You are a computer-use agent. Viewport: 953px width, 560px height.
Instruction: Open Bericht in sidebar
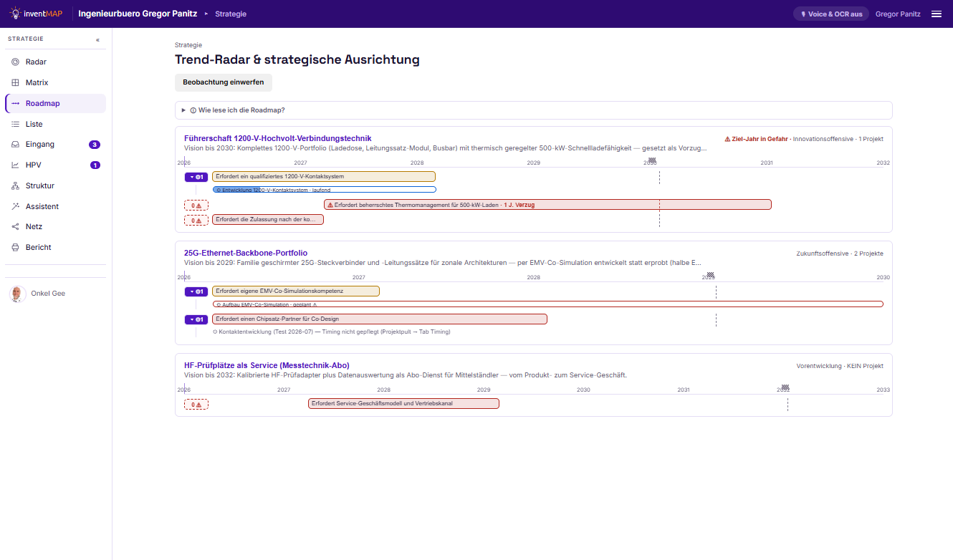coord(55,248)
